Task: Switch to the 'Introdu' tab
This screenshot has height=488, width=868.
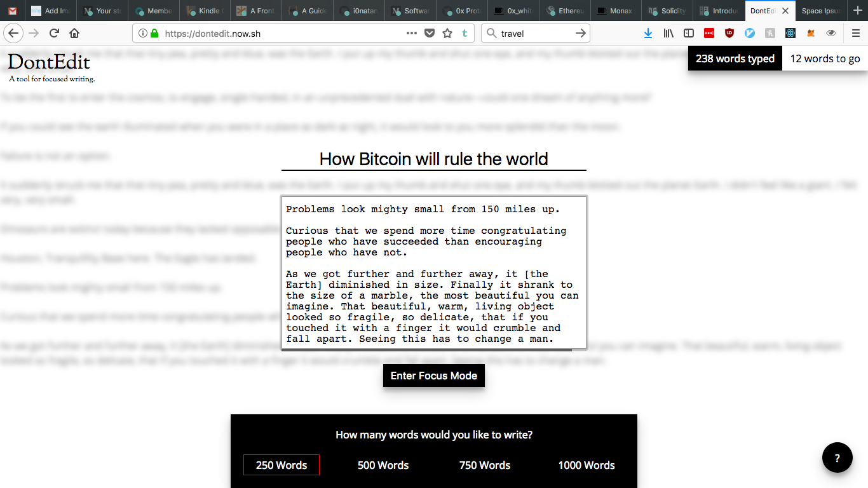Action: (x=720, y=11)
